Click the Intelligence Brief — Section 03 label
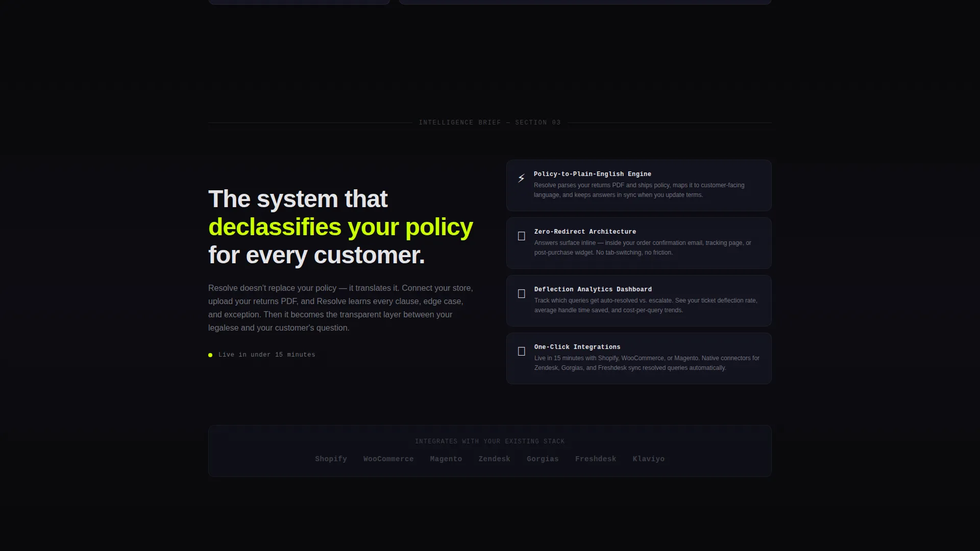Screen dimensions: 980x551 [489, 122]
